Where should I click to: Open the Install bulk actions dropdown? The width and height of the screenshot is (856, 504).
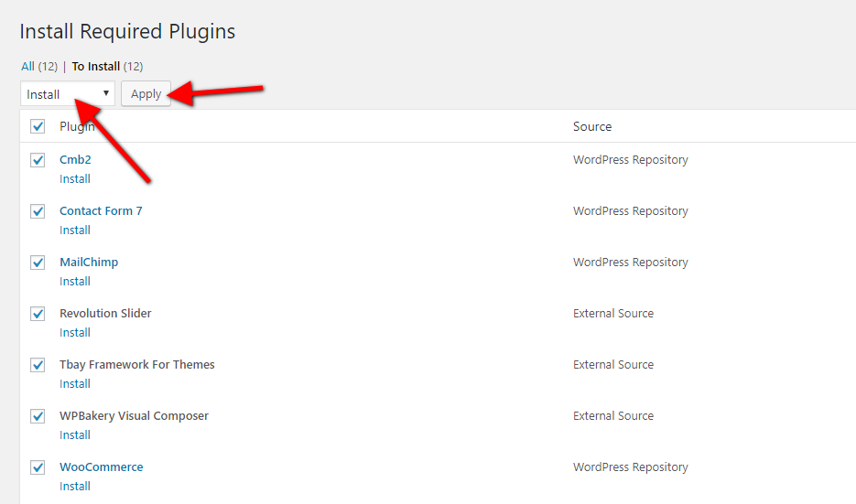click(68, 94)
